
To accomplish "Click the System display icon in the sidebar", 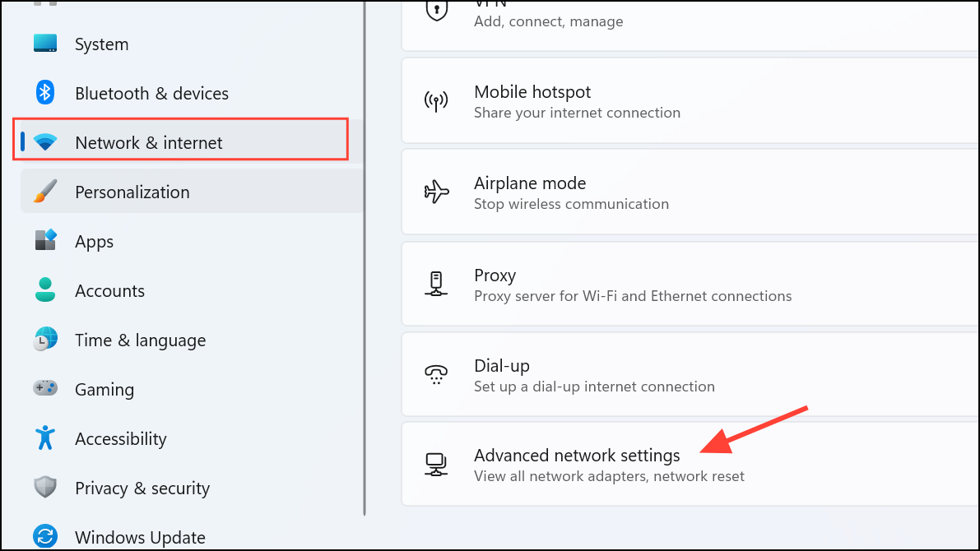I will pyautogui.click(x=44, y=44).
